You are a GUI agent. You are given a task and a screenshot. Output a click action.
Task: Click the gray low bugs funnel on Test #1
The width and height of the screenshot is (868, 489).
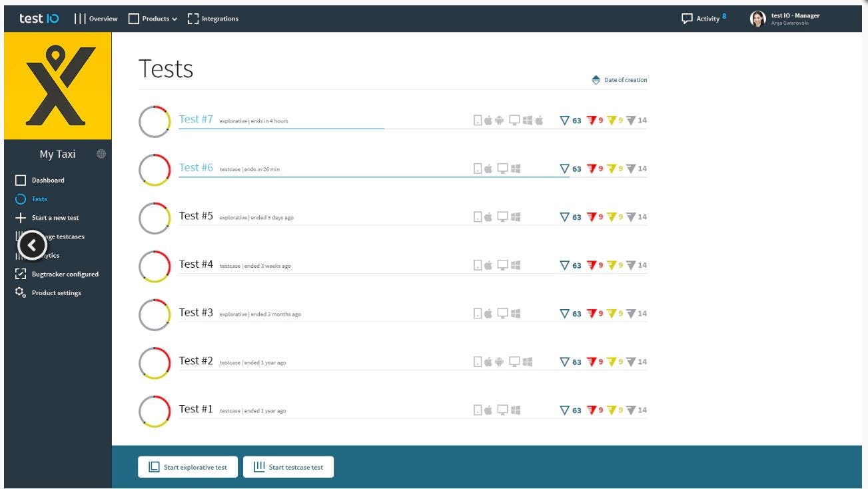tap(630, 410)
